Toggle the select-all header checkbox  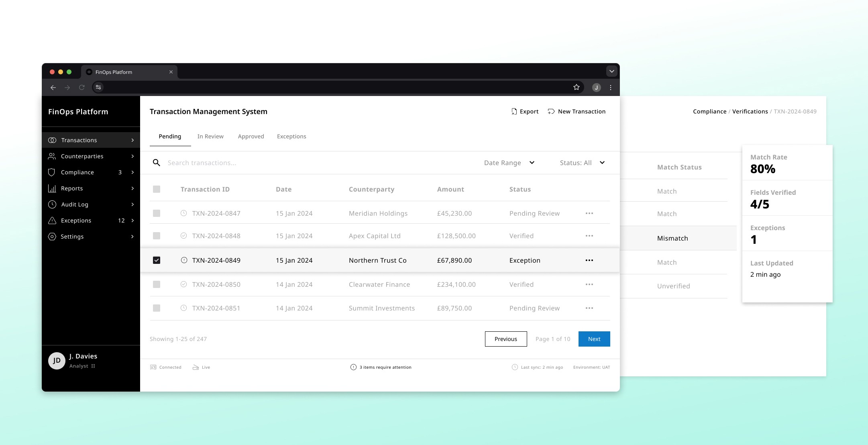[x=157, y=189]
